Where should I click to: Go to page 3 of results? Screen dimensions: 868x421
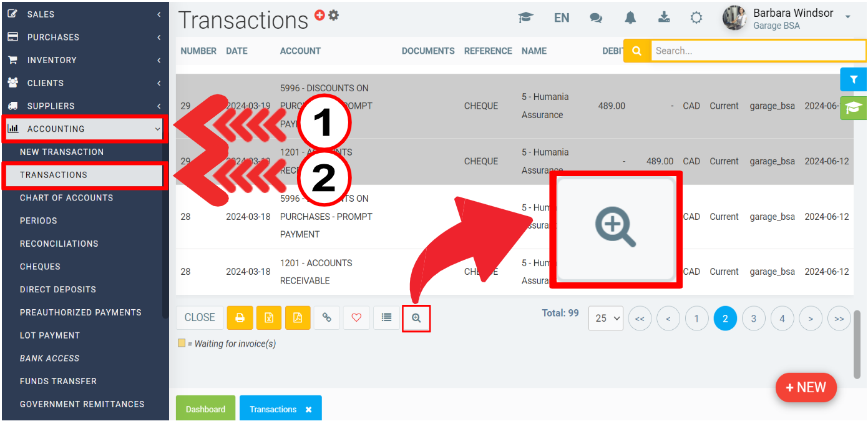pos(753,319)
